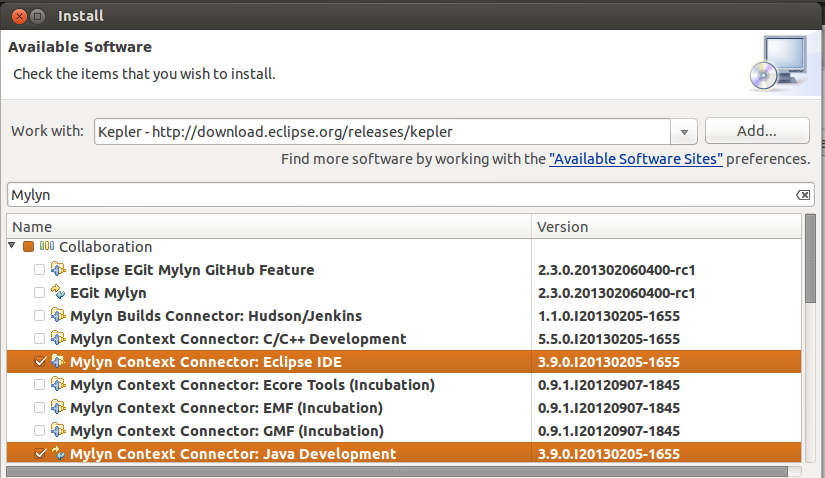Click the Collaboration category icon

pyautogui.click(x=47, y=246)
